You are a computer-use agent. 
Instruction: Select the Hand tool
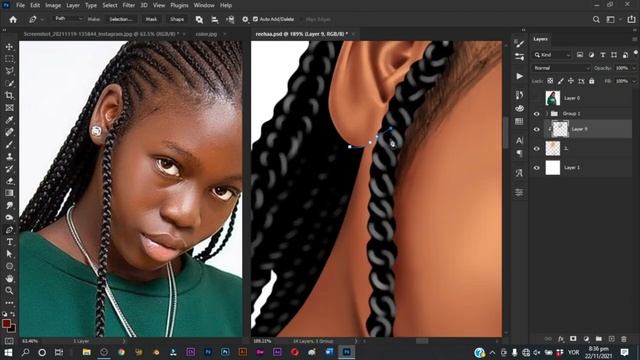[x=9, y=278]
